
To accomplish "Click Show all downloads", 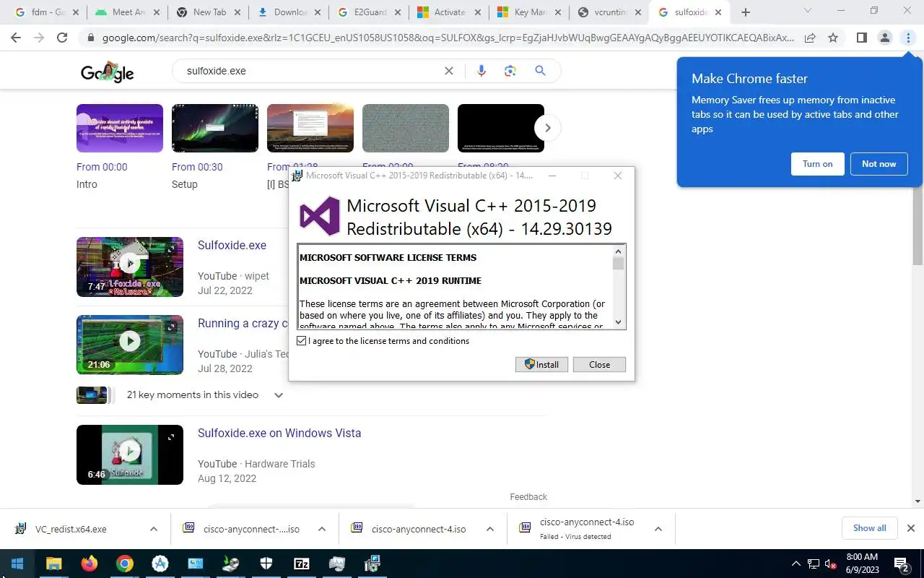I will [x=869, y=528].
